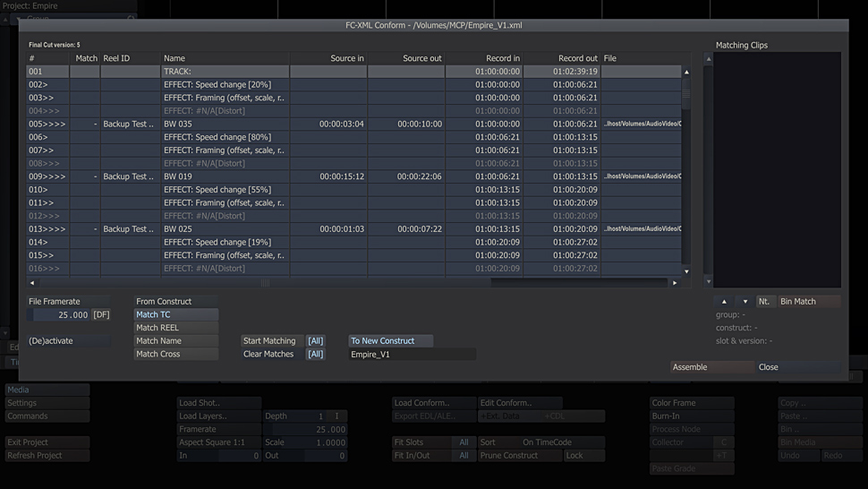This screenshot has height=489, width=868.
Task: Click the event list scroll-up arrow
Action: [x=686, y=72]
